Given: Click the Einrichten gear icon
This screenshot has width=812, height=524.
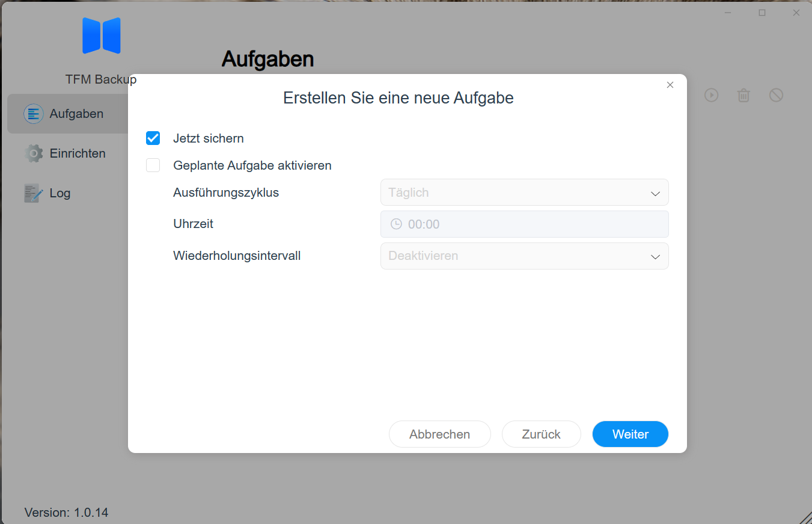Looking at the screenshot, I should point(33,153).
